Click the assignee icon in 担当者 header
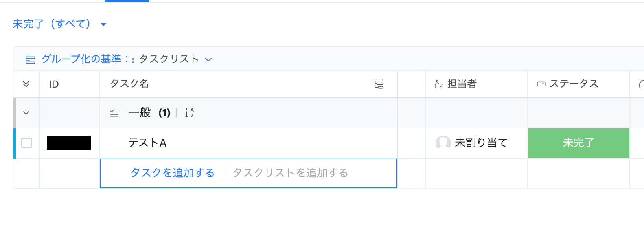 click(x=439, y=84)
